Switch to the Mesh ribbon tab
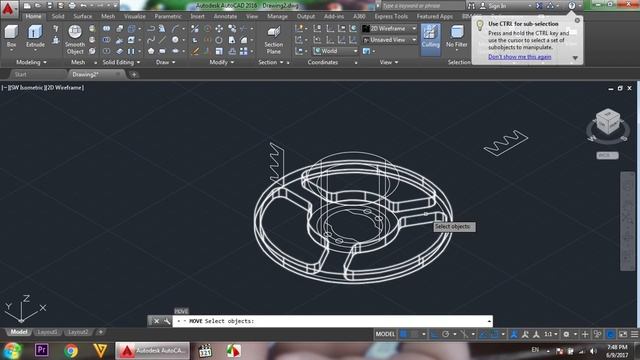The height and width of the screenshot is (360, 640). (108, 16)
